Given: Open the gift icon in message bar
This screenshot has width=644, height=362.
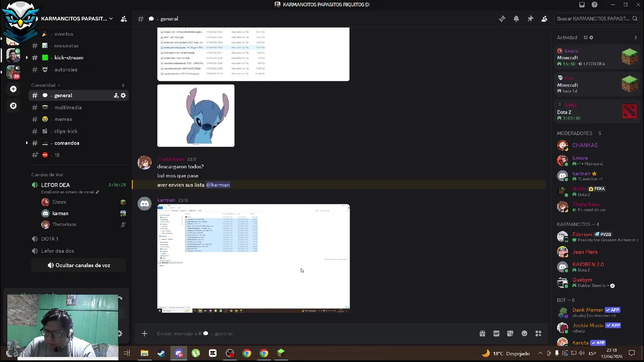Looking at the screenshot, I should point(482,333).
